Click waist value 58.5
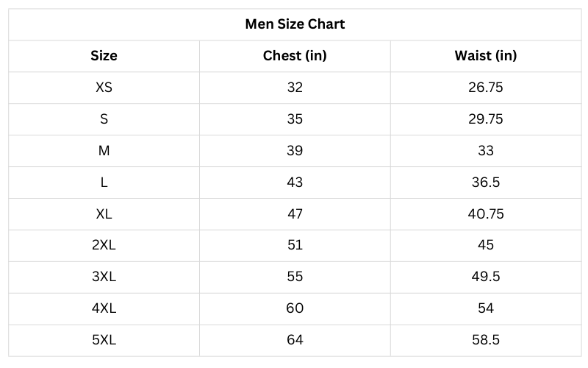The height and width of the screenshot is (368, 588). click(485, 340)
